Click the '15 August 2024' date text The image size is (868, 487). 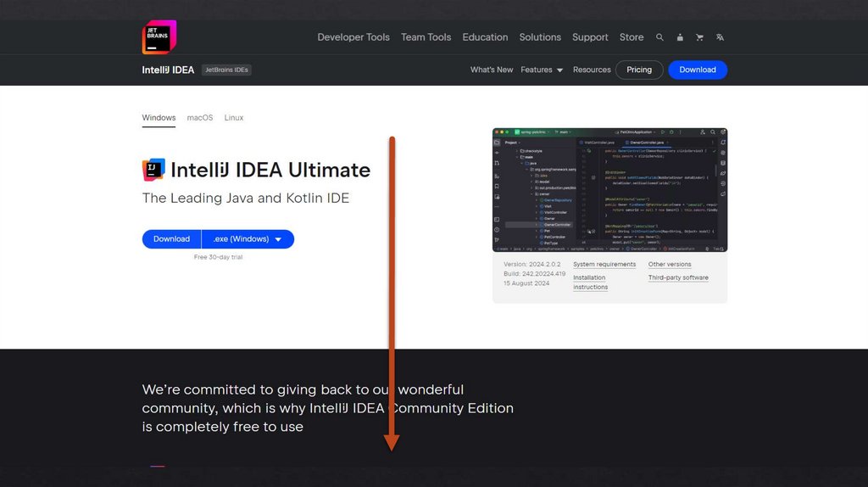tap(526, 283)
